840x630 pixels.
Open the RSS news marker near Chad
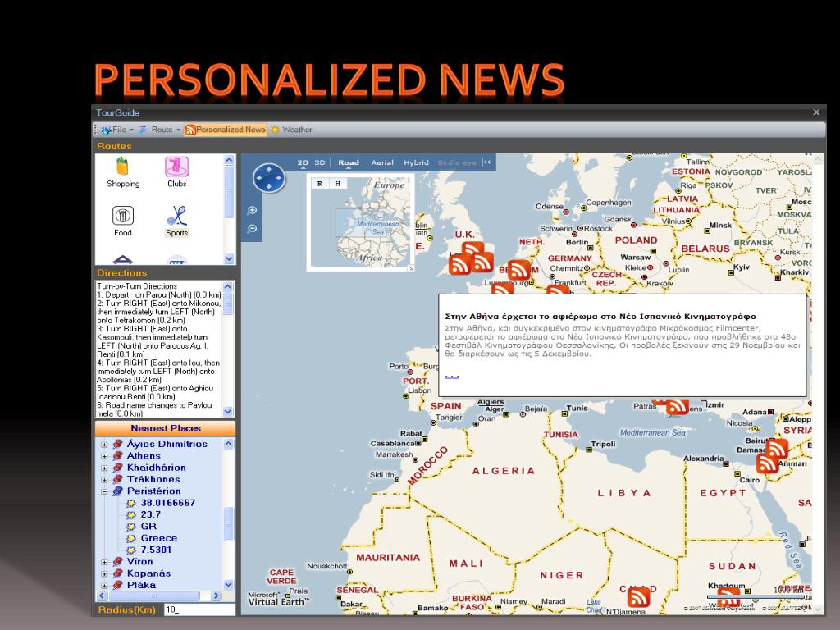tap(638, 596)
